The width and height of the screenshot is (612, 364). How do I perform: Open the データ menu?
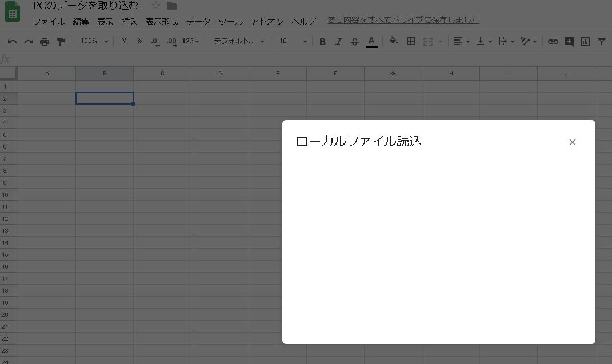pos(198,22)
